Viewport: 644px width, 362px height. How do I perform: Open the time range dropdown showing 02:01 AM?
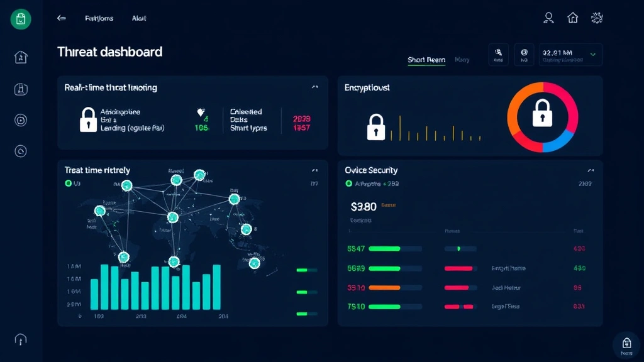pos(569,54)
